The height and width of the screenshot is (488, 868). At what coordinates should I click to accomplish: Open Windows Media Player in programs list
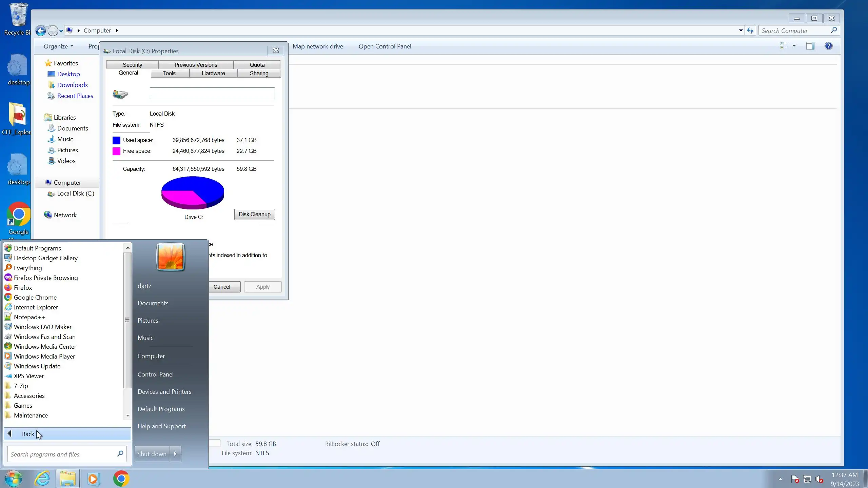coord(44,357)
